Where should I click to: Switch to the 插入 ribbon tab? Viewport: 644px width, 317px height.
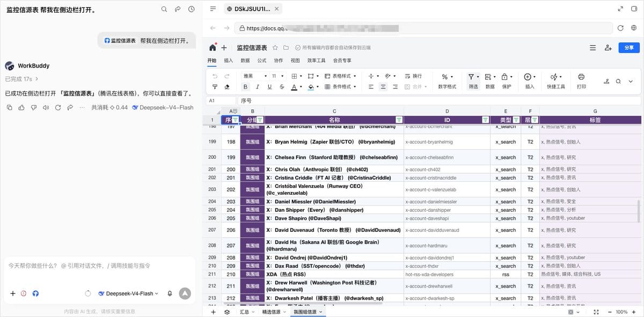229,61
